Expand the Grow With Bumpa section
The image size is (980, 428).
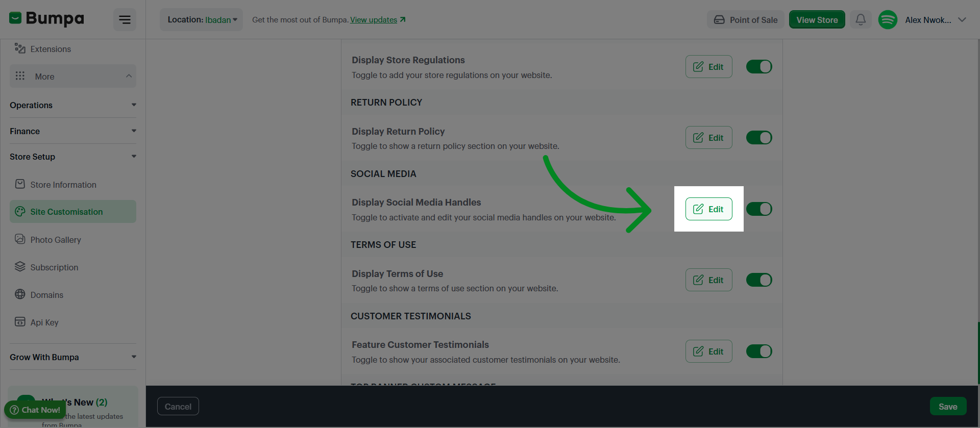[x=73, y=357]
